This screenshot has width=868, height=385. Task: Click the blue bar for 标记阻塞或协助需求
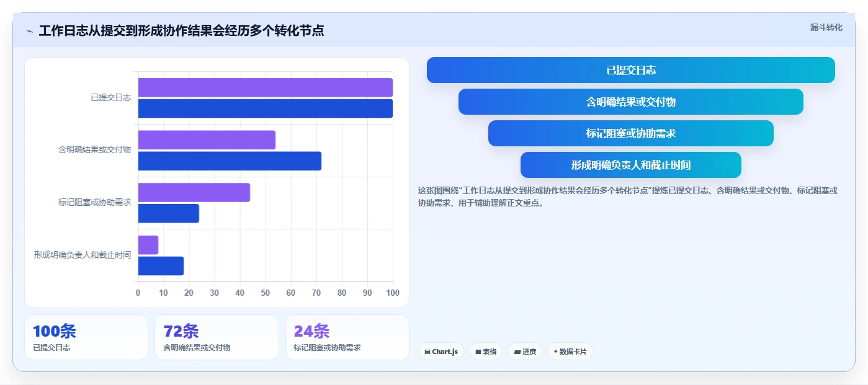pos(168,213)
